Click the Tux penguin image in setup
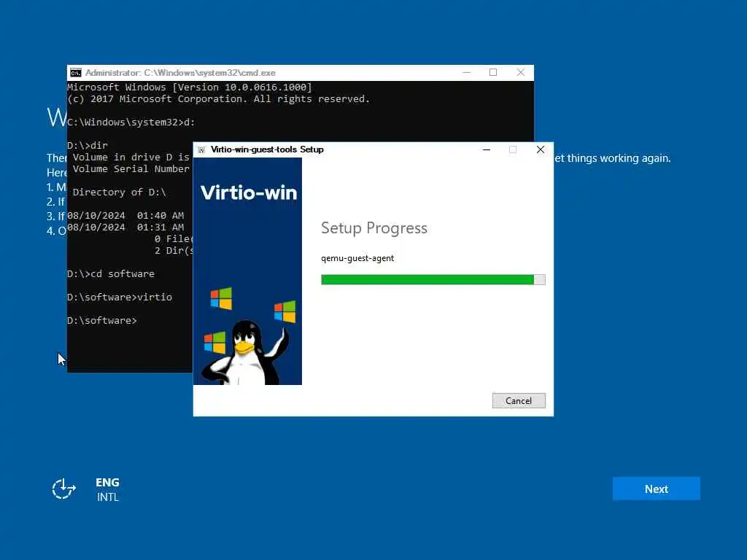This screenshot has height=560, width=747. (245, 351)
